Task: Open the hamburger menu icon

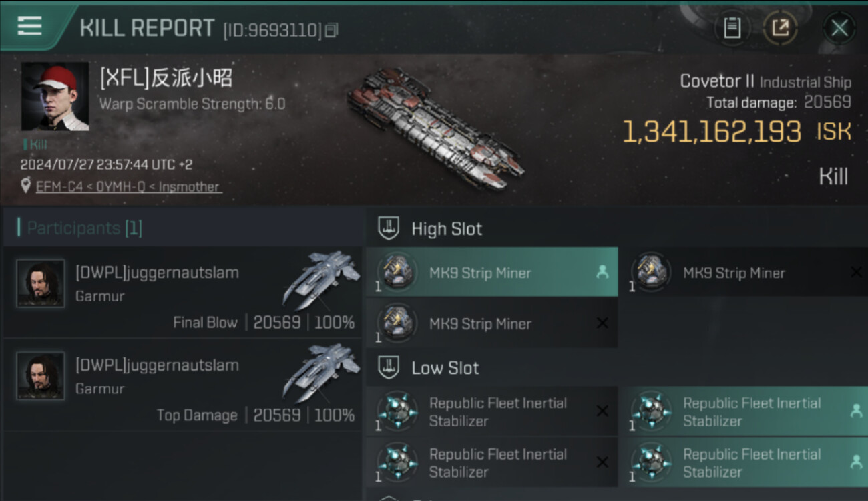Action: 30,27
